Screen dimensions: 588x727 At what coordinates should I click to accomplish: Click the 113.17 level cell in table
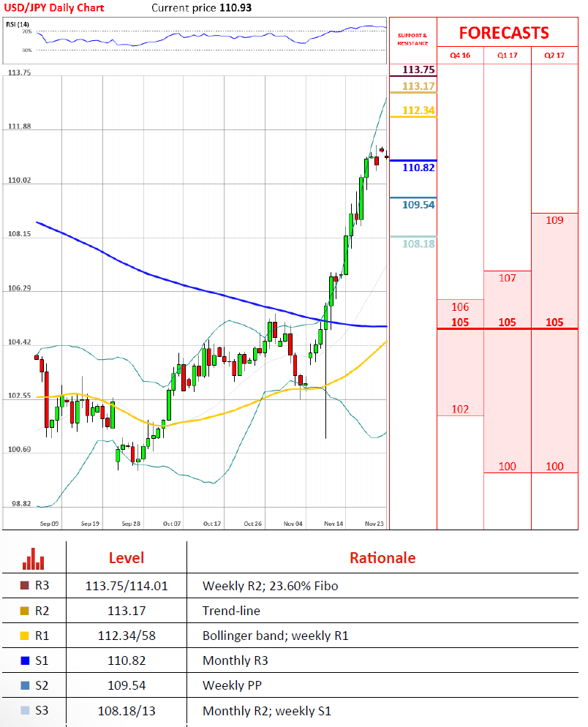tap(127, 611)
